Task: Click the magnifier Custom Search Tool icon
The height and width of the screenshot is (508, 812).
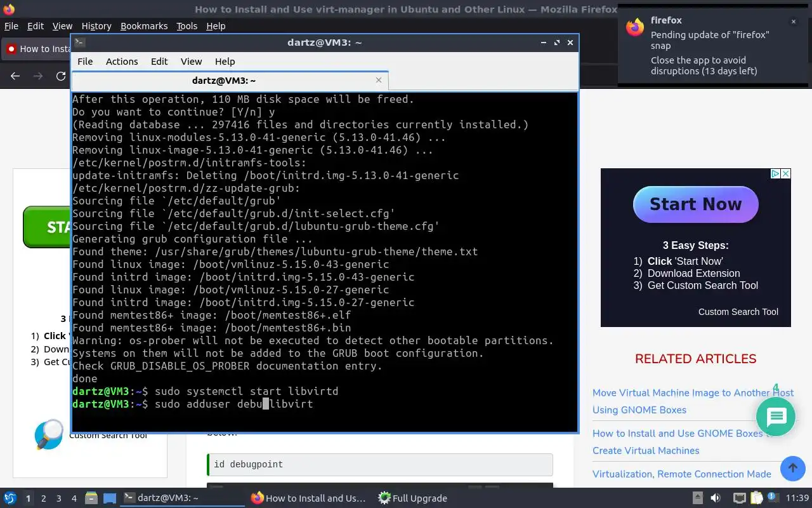Action: [x=49, y=434]
